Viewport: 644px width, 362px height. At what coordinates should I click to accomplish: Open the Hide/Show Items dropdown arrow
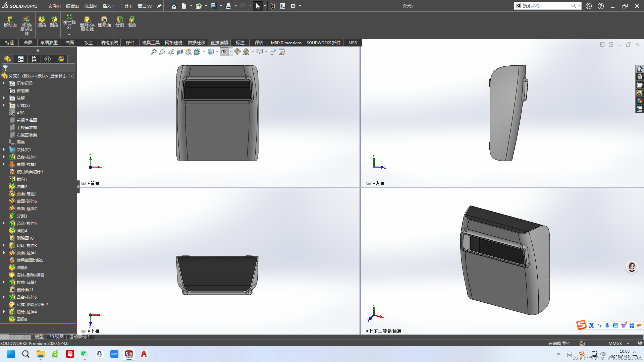point(230,52)
